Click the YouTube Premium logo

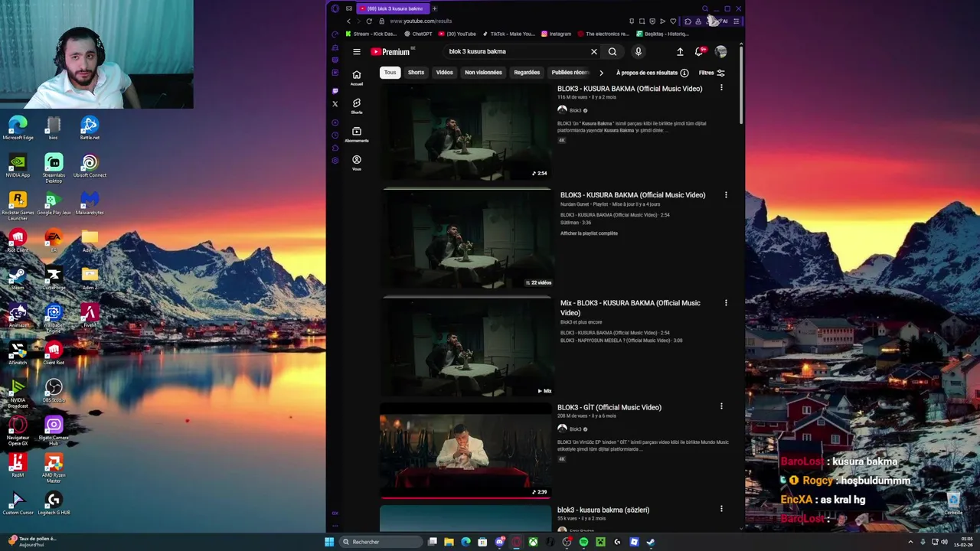tap(392, 51)
